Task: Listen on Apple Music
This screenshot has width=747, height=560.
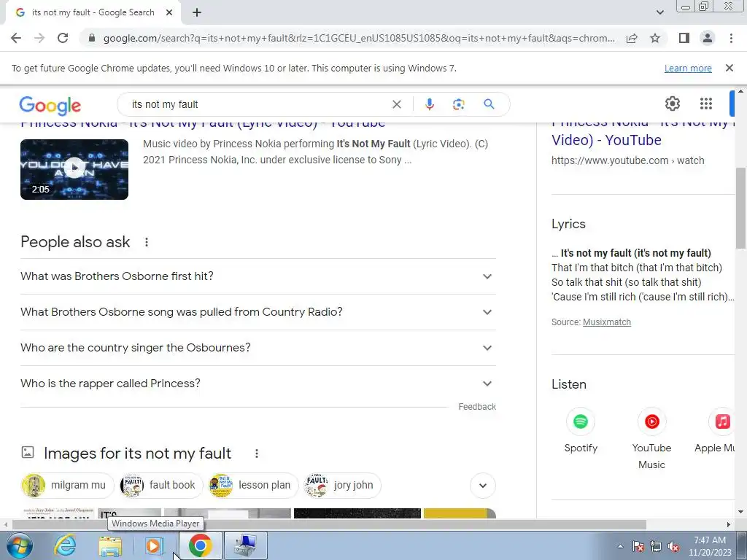Action: click(715, 431)
